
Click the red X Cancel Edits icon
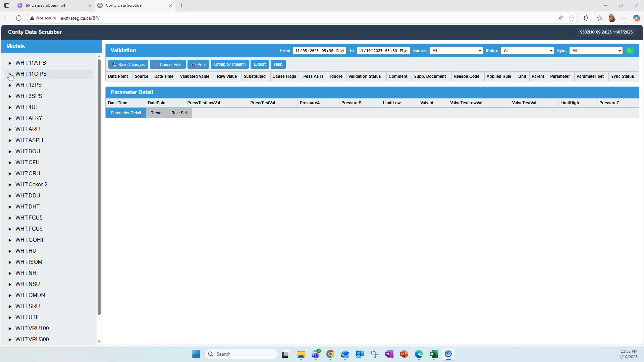pyautogui.click(x=155, y=64)
